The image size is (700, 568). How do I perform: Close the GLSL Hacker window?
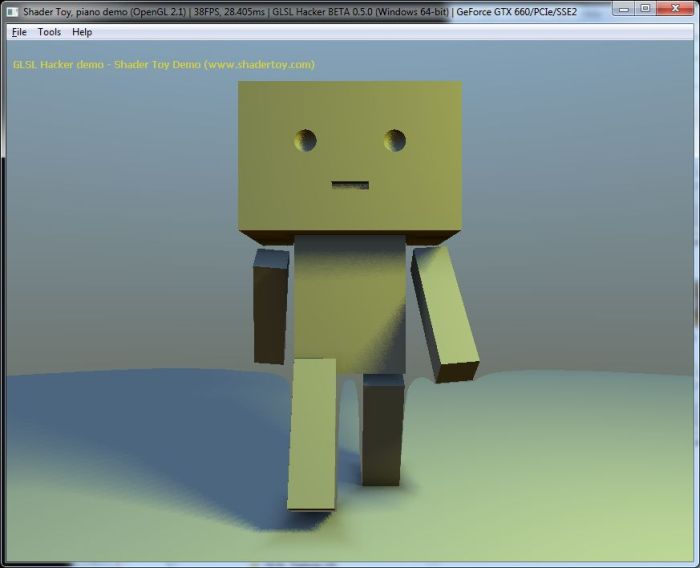[675, 8]
